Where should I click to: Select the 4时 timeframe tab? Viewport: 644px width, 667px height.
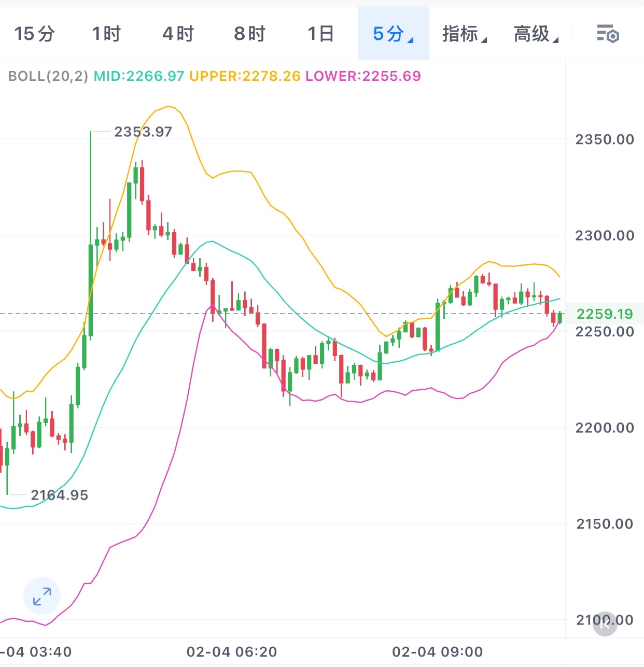[x=177, y=34]
